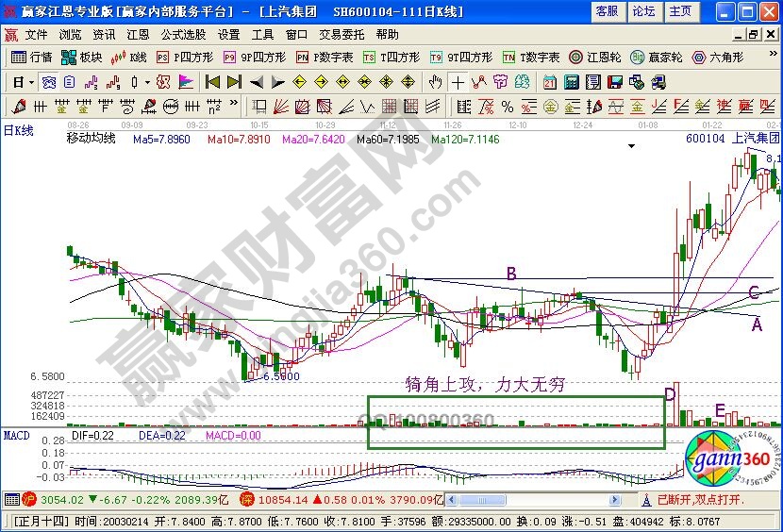The image size is (783, 532).
Task: Click the 客服 button in title bar
Action: pyautogui.click(x=608, y=11)
